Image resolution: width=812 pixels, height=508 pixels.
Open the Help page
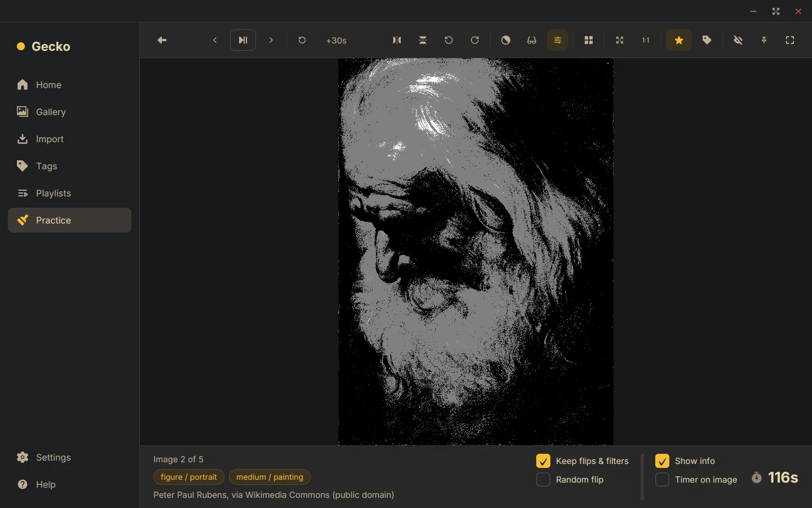(69, 484)
